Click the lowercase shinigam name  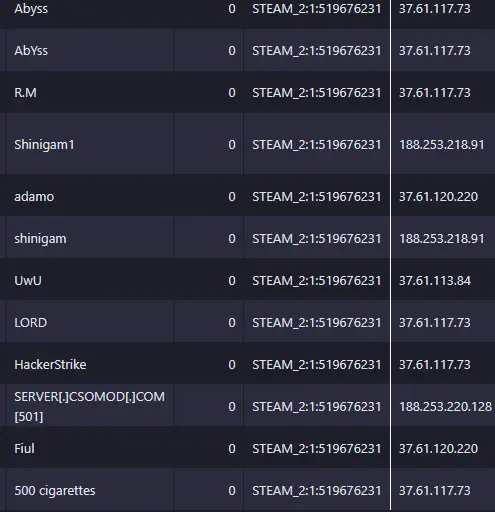click(x=40, y=239)
